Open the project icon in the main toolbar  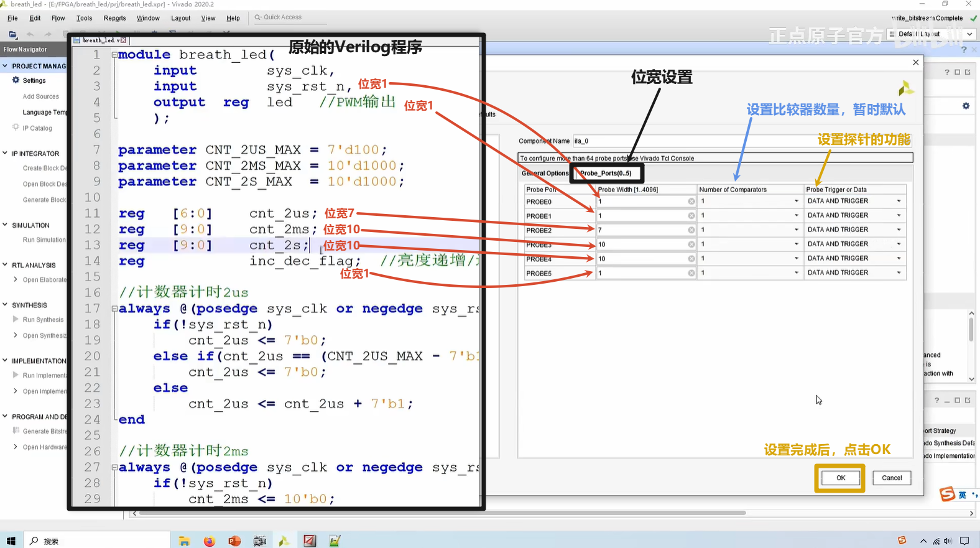12,35
